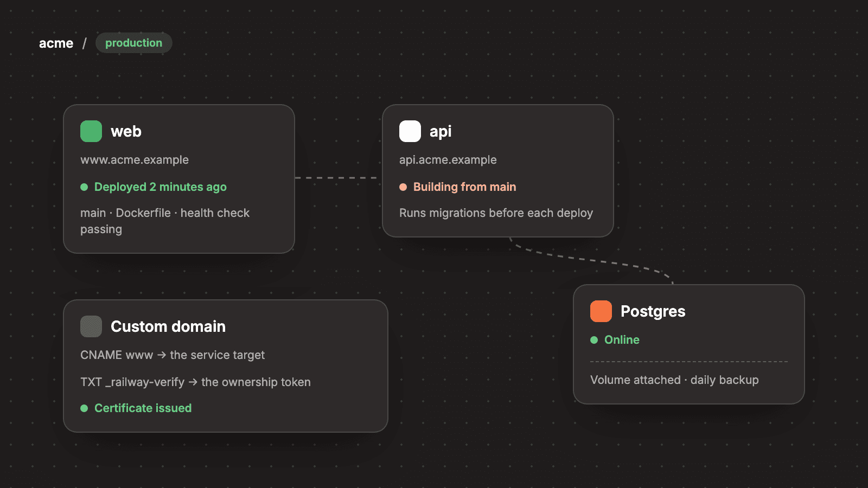Click the TXT _railway-verify record line
Screen dimensions: 868x488
click(195, 382)
